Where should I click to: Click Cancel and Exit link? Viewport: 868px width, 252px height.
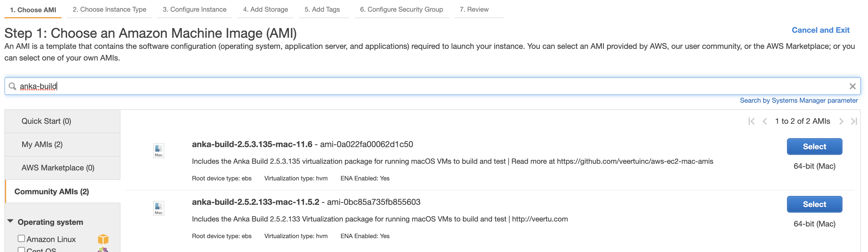(820, 30)
